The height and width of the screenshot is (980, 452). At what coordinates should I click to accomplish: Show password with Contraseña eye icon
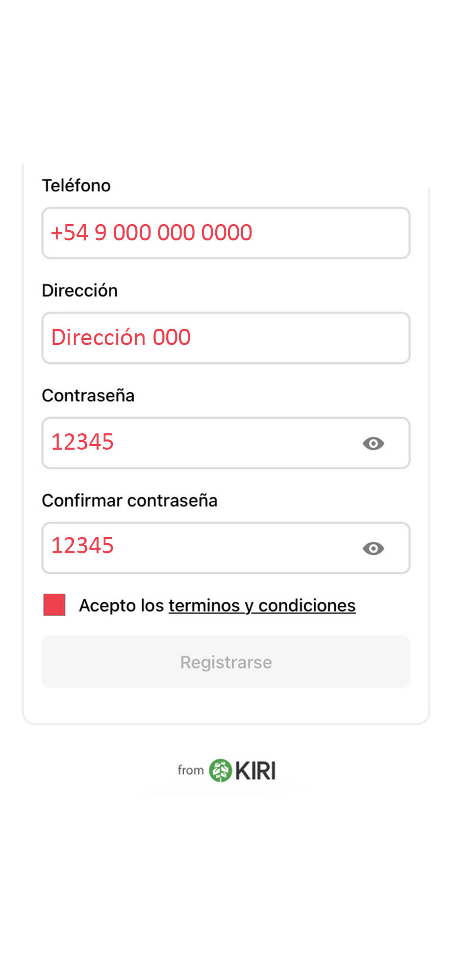373,444
